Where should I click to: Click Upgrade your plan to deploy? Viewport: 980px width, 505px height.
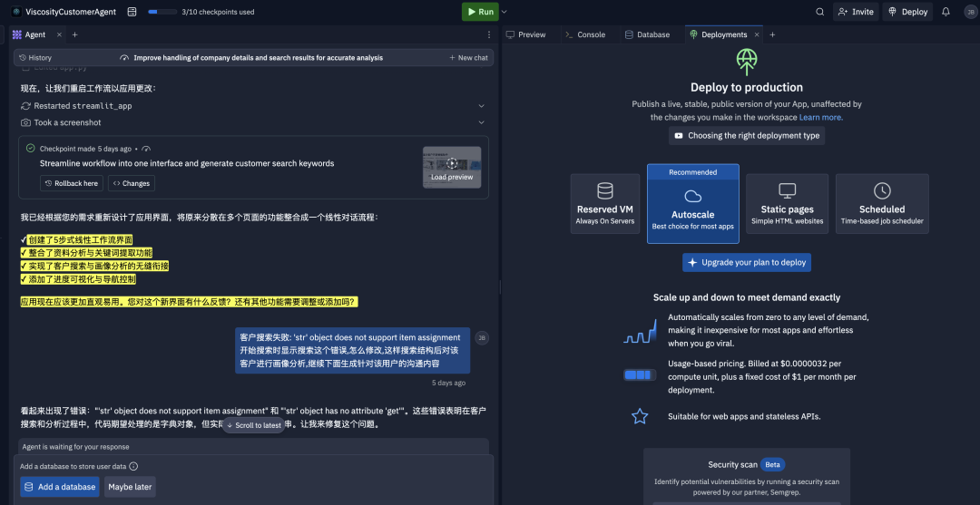pyautogui.click(x=746, y=262)
